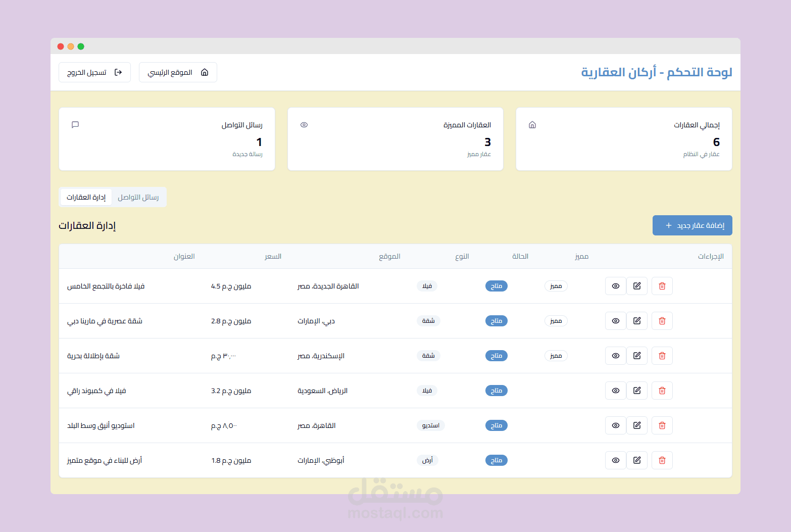Click the لوحة التحكم - أركان العقارية title
Viewport: 791px width, 532px height.
tap(657, 72)
